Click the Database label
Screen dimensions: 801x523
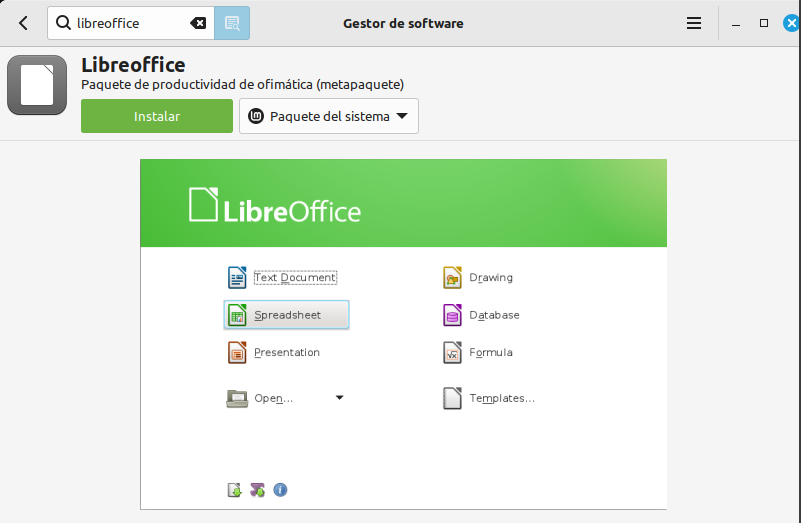494,315
